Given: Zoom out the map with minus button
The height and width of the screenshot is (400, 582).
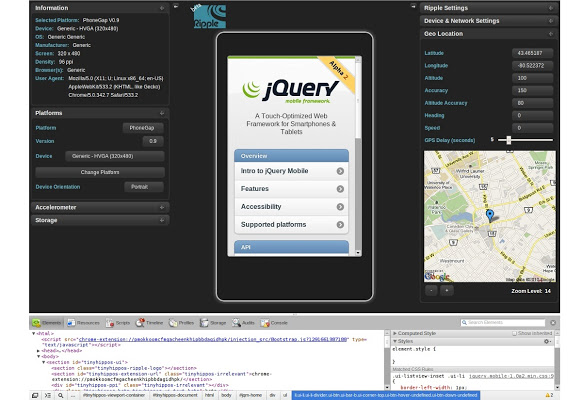Looking at the screenshot, I should [431, 291].
